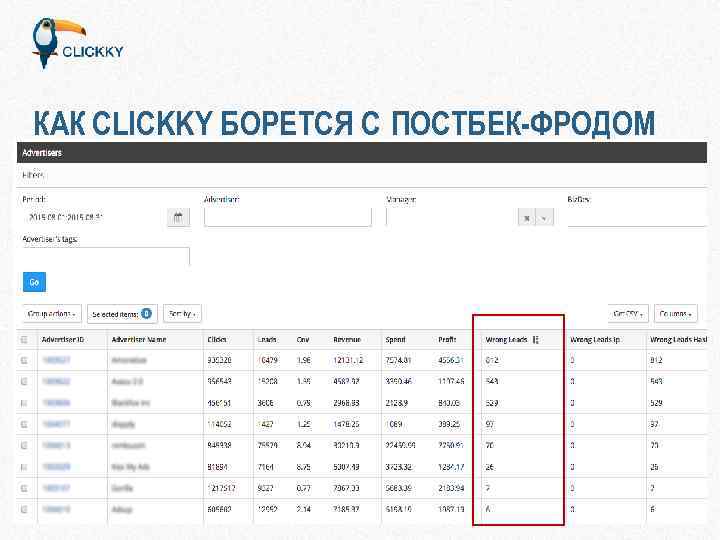
Task: Open advertiser ID link in 956543 clicks row
Action: click(56, 382)
